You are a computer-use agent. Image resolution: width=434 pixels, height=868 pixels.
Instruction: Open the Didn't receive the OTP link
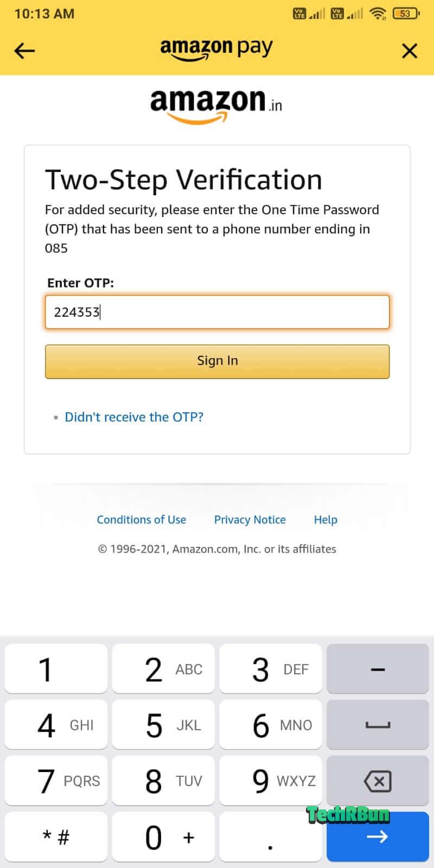coord(133,417)
